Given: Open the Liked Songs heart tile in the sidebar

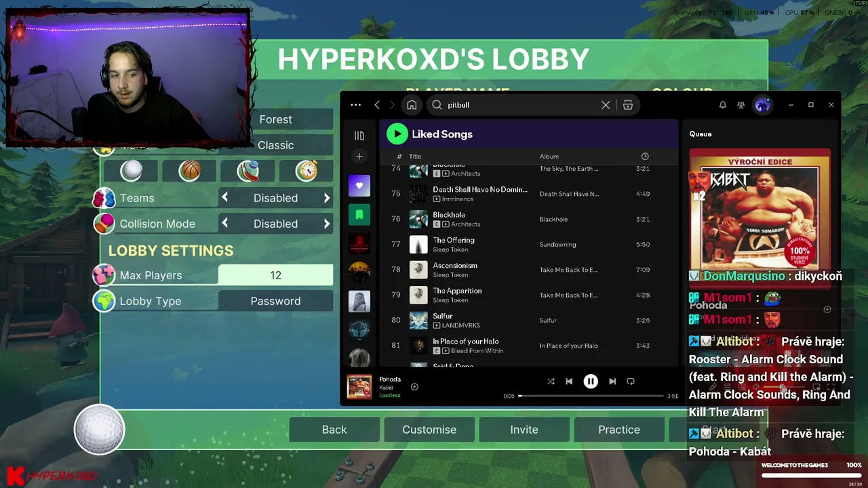Looking at the screenshot, I should click(x=359, y=186).
